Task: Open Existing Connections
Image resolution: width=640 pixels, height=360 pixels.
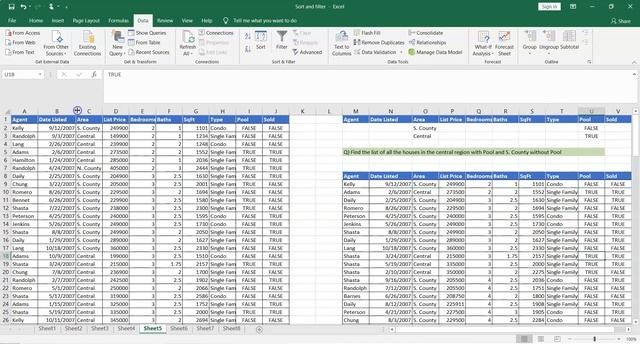Action: pyautogui.click(x=87, y=43)
